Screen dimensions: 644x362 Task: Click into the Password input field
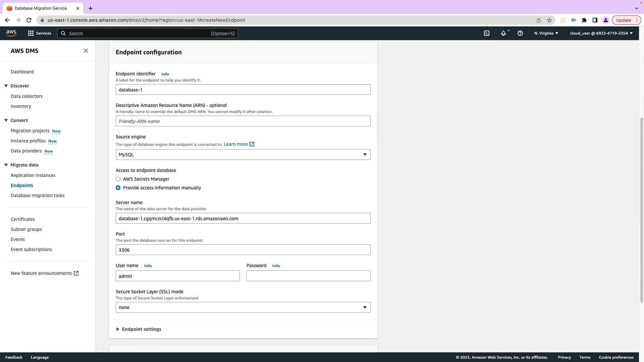[308, 276]
